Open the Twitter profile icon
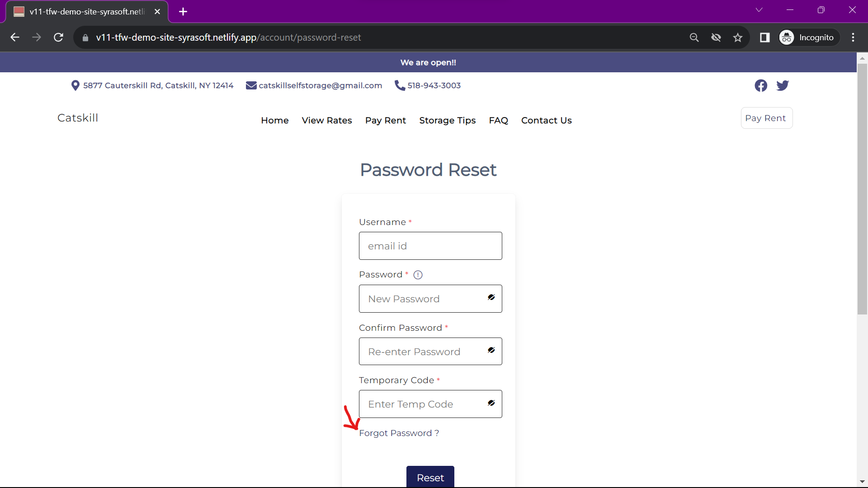Screen dimensions: 868x488 point(783,85)
